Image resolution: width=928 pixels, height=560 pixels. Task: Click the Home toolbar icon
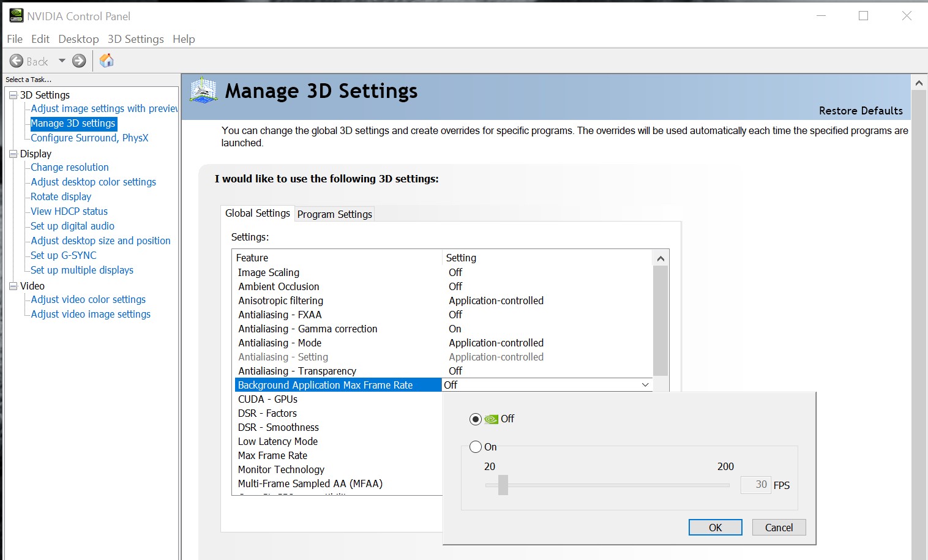click(107, 61)
